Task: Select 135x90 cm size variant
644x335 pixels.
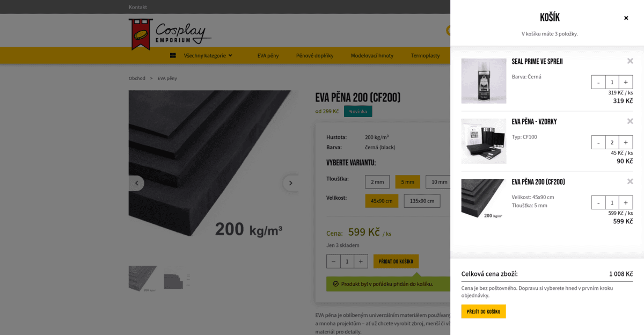Action: [x=422, y=201]
